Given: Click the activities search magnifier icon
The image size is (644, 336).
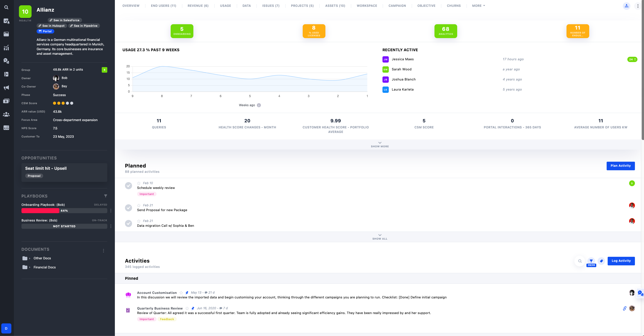Looking at the screenshot, I should click(580, 261).
